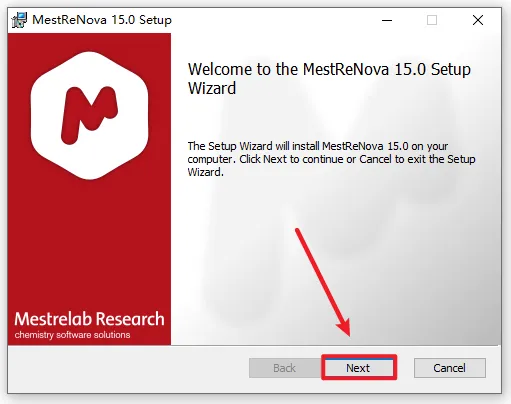511x404 pixels.
Task: Click the red M letter in logo
Action: click(x=89, y=115)
